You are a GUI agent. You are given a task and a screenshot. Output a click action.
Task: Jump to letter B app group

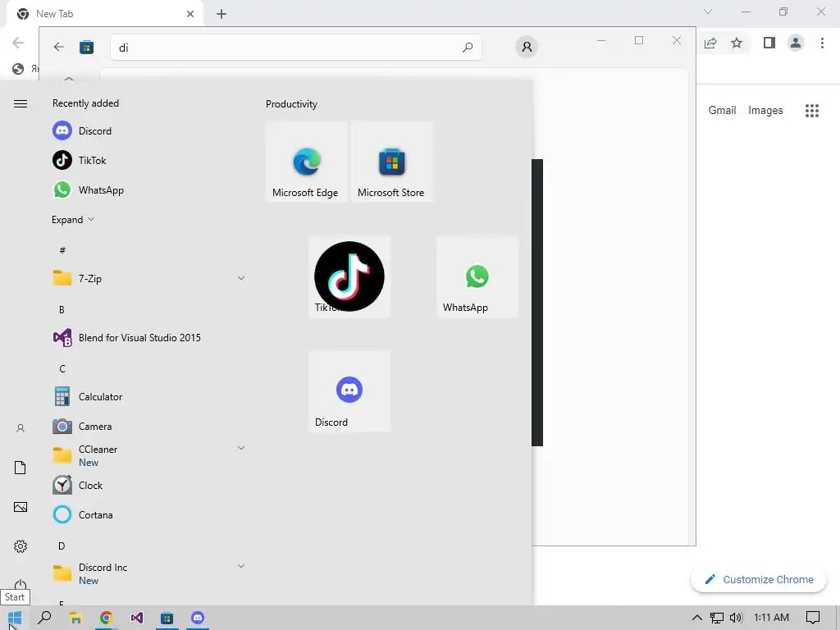(62, 309)
